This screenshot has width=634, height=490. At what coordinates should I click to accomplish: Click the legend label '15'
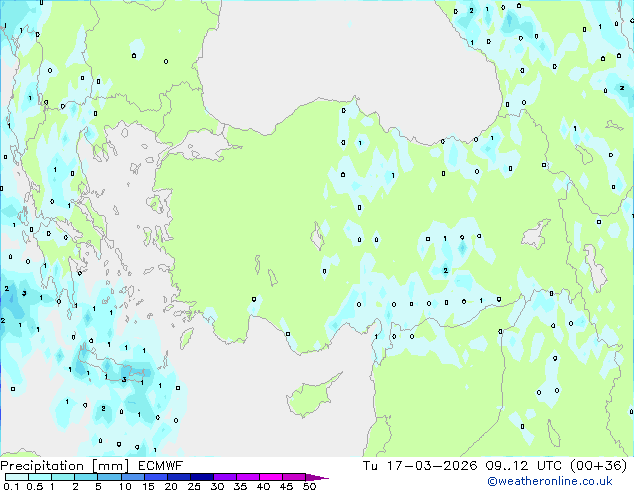click(x=148, y=486)
